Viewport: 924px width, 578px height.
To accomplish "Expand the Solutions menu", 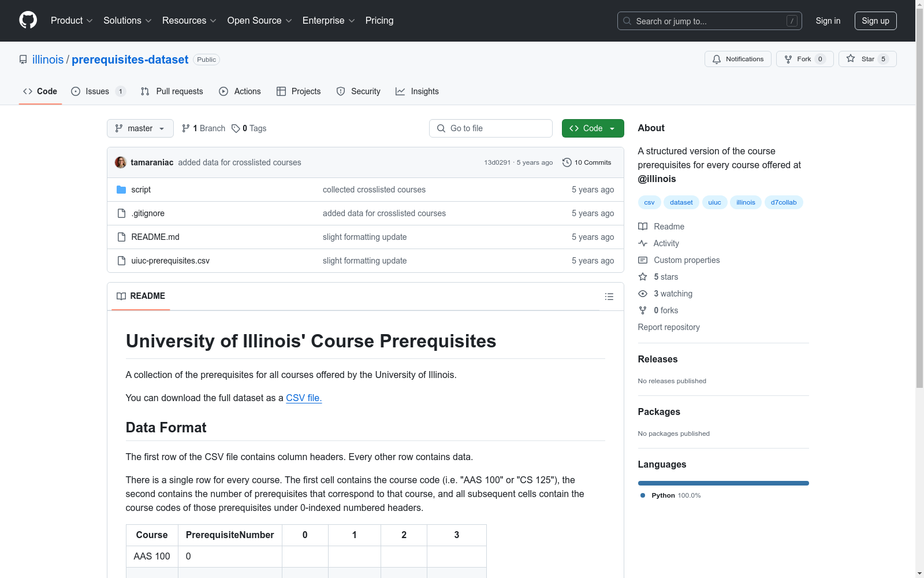I will (x=128, y=21).
